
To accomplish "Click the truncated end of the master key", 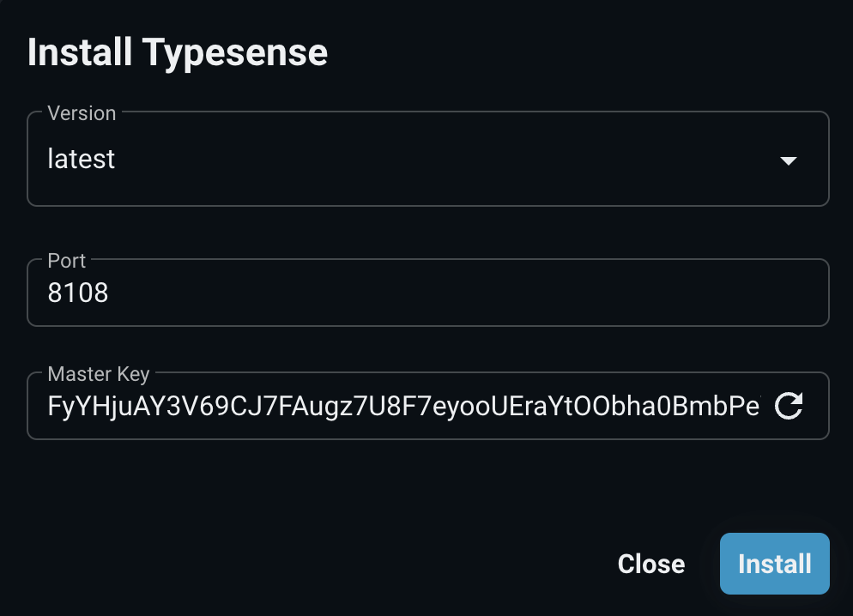I will click(x=753, y=406).
